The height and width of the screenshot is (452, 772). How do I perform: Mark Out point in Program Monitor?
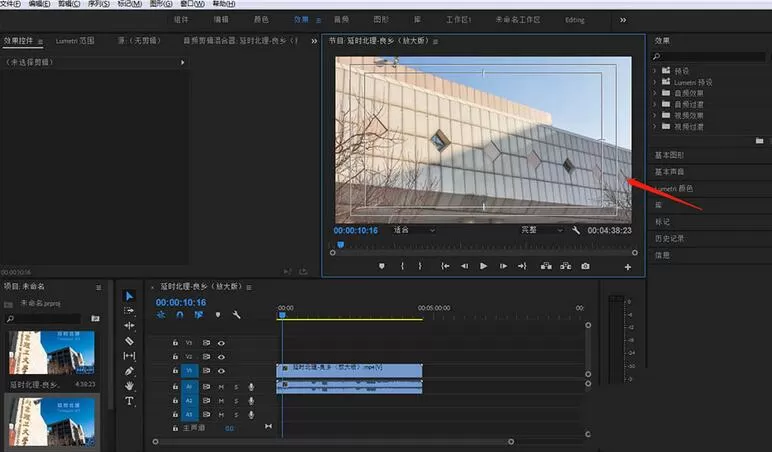click(x=420, y=266)
